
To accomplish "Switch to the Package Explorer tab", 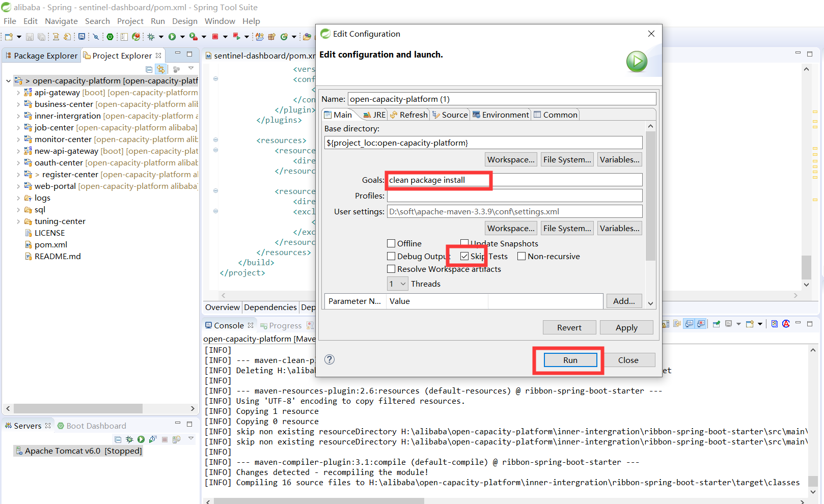I will point(42,55).
